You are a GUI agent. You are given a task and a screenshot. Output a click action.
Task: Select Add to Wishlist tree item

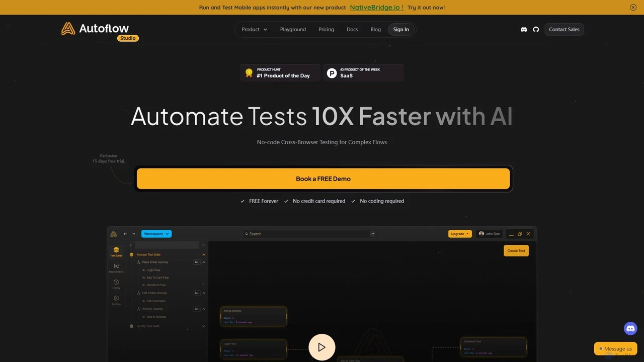pos(156,317)
